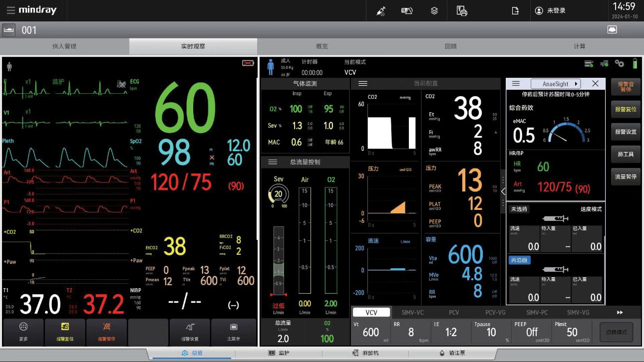Click the syringe timer icon in top bar
Viewport: 644px width, 362px height.
tap(380, 10)
